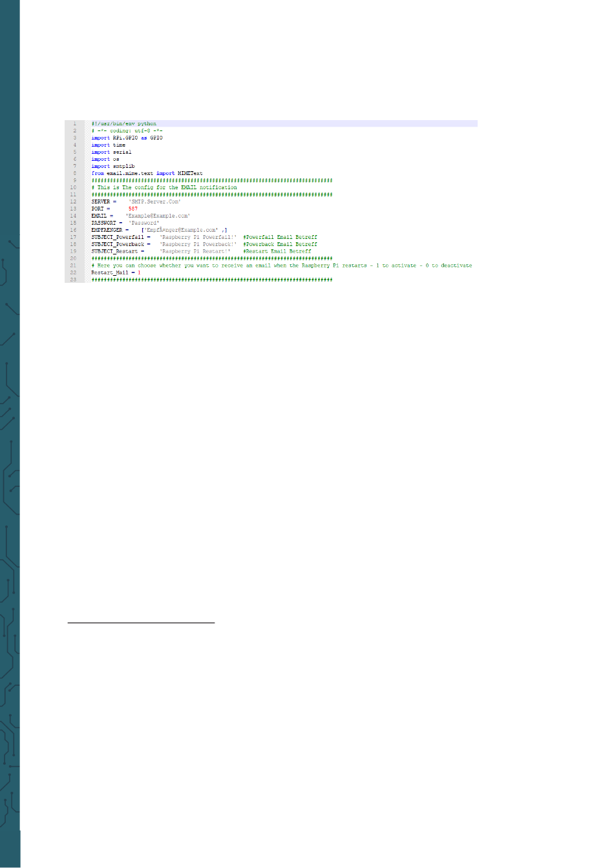Click the 'import time' line
The image size is (614, 868).
point(109,145)
